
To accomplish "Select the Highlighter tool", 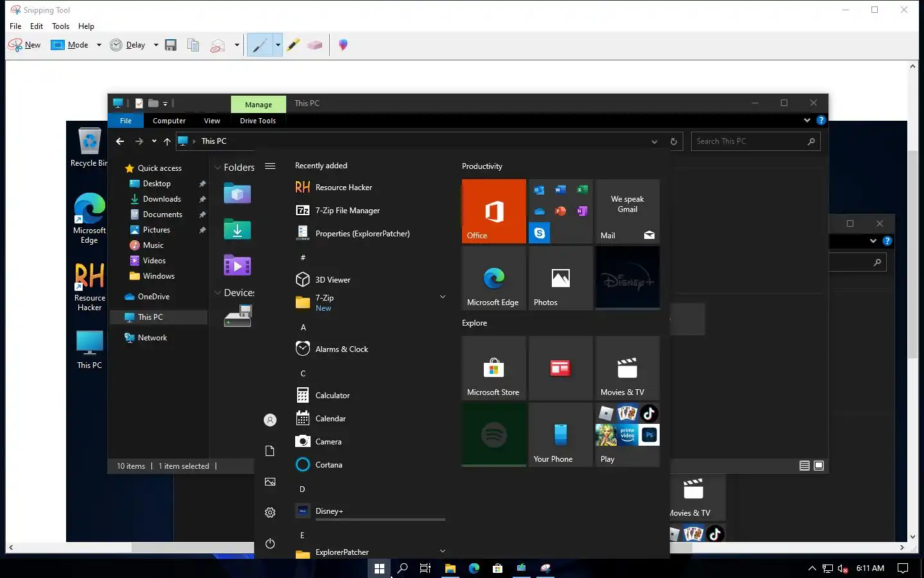I will (x=293, y=45).
